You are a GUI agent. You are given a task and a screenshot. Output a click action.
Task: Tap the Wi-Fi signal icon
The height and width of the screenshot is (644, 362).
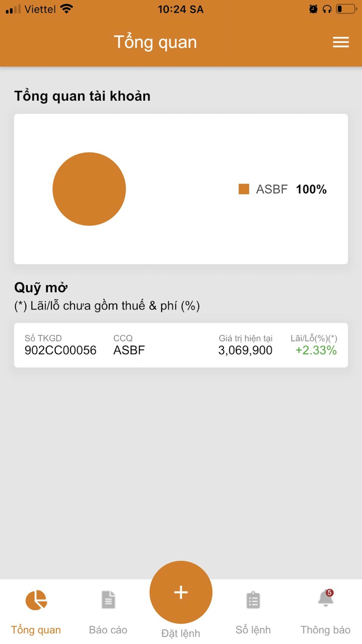(x=67, y=9)
